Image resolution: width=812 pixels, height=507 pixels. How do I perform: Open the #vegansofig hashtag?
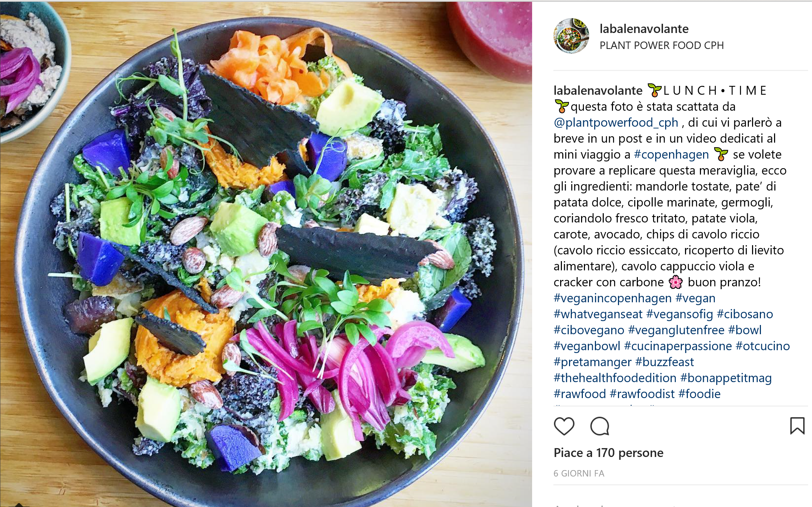[x=680, y=314]
